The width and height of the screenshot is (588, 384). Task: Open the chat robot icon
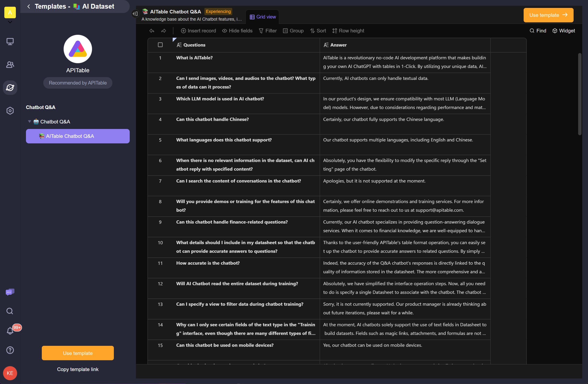click(10, 292)
